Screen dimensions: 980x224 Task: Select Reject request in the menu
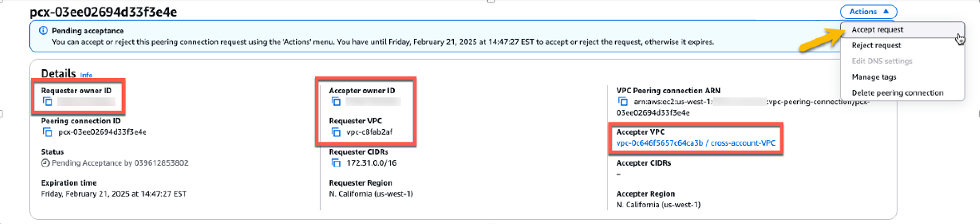click(876, 46)
